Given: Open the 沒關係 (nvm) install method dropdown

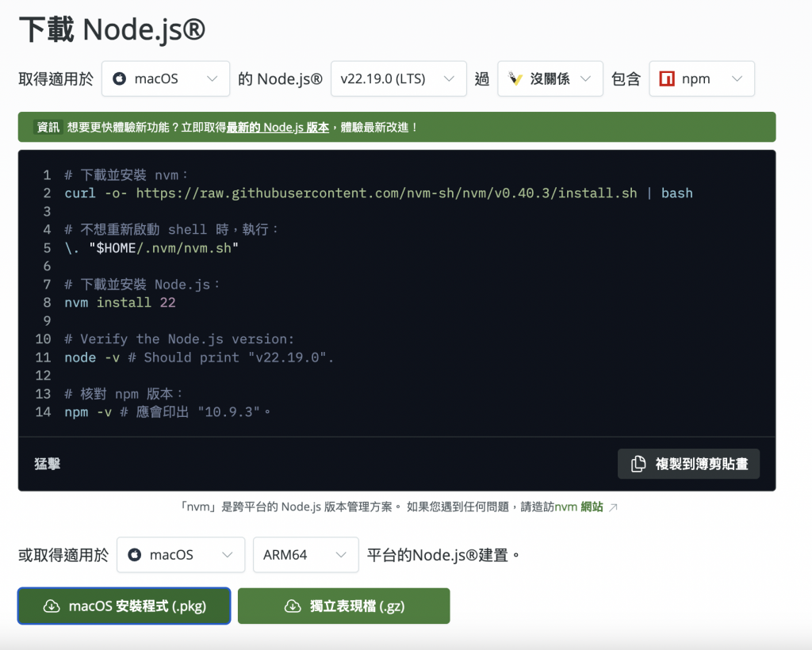Looking at the screenshot, I should coord(550,78).
